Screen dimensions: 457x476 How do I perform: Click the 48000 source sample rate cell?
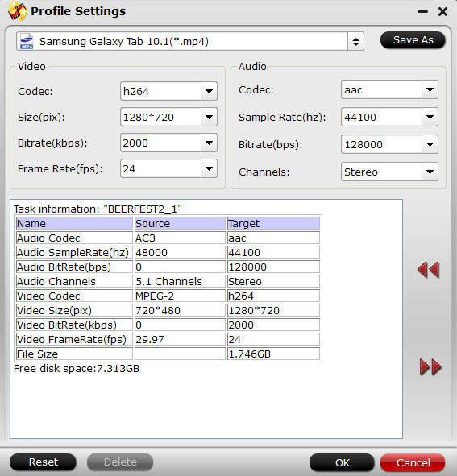tap(180, 253)
